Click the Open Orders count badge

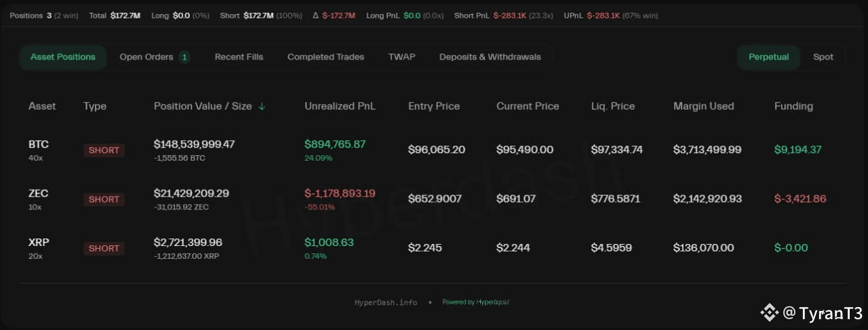tap(184, 57)
